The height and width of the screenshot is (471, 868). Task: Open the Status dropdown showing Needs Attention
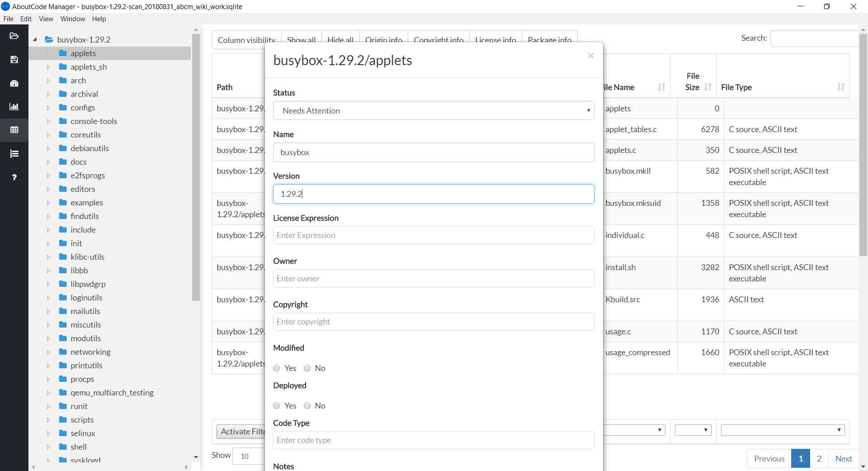tap(434, 111)
